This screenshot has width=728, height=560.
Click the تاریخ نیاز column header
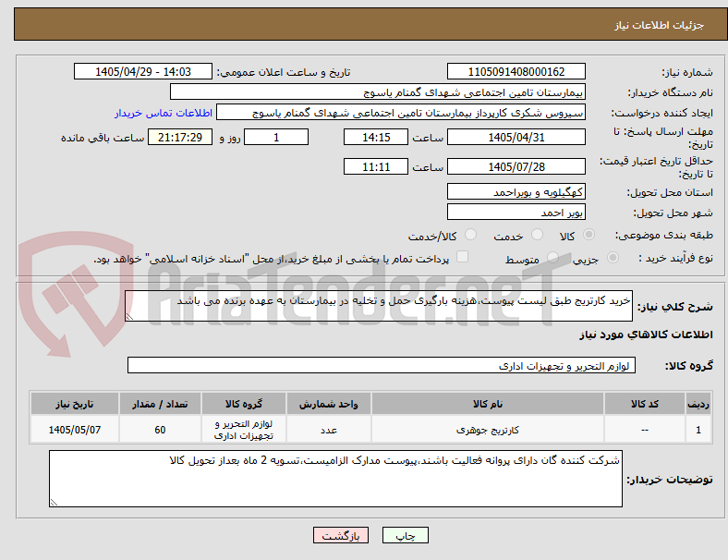click(75, 404)
